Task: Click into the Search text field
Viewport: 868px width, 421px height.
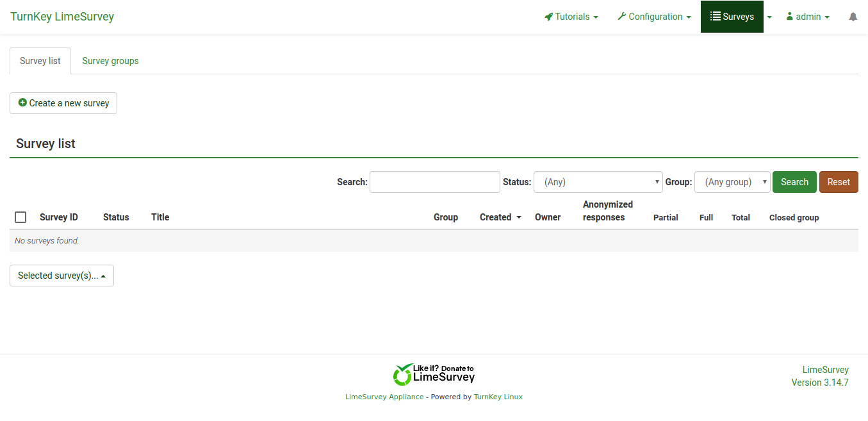Action: click(x=434, y=182)
